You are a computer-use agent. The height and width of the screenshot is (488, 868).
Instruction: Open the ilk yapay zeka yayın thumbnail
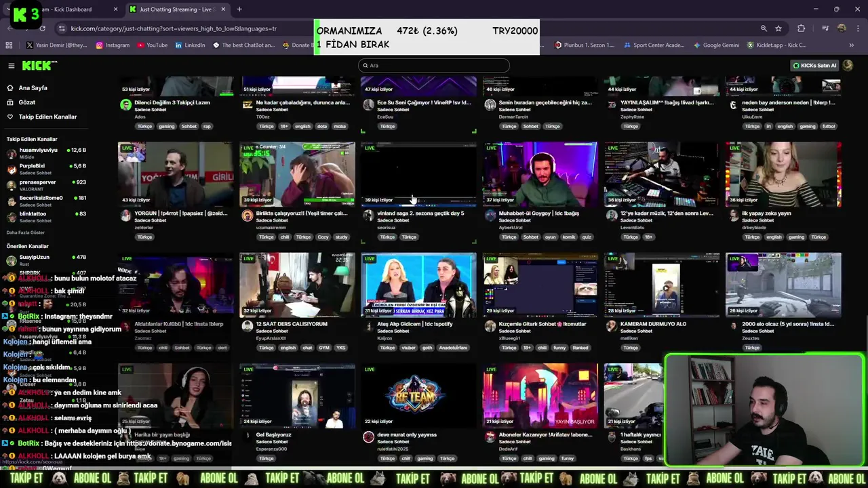tap(783, 174)
